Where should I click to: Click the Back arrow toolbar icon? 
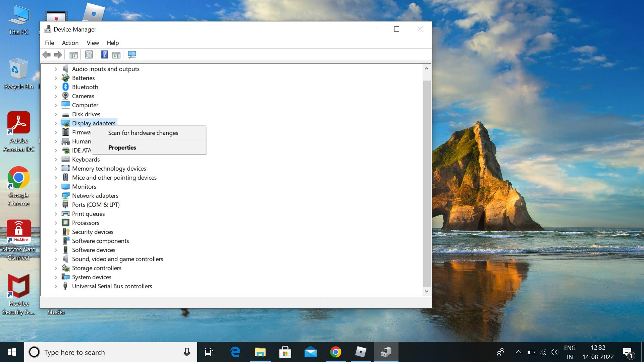pyautogui.click(x=47, y=55)
